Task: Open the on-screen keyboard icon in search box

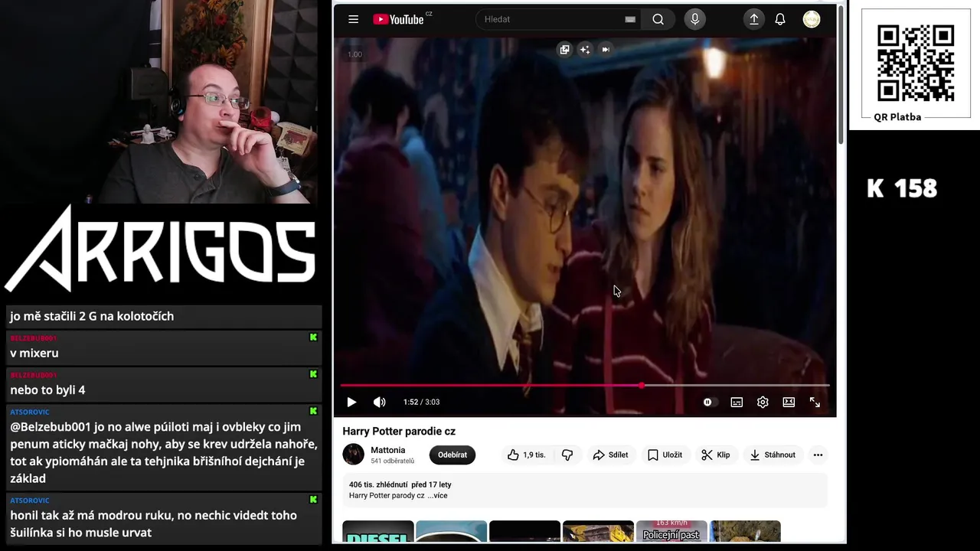Action: [630, 19]
